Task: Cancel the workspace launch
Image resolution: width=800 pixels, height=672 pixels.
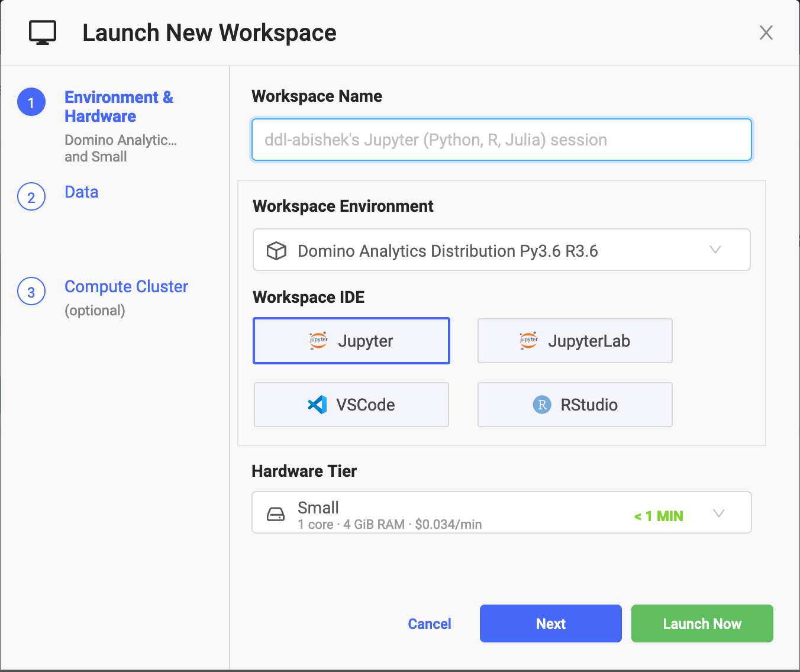Action: click(x=430, y=623)
